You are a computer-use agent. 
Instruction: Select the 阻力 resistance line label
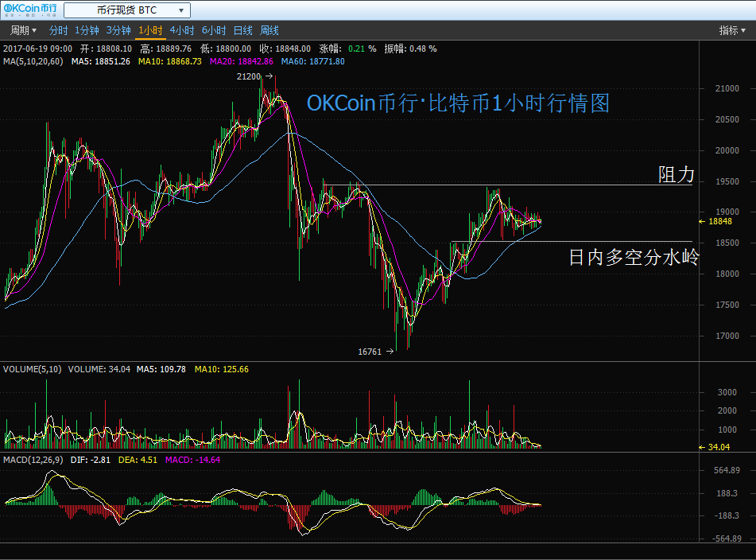pos(676,175)
